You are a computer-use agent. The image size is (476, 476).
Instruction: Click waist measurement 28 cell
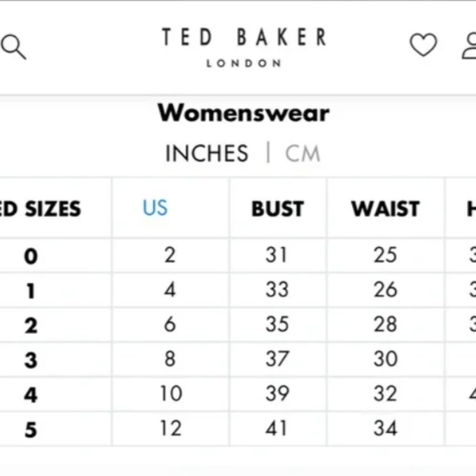click(385, 324)
